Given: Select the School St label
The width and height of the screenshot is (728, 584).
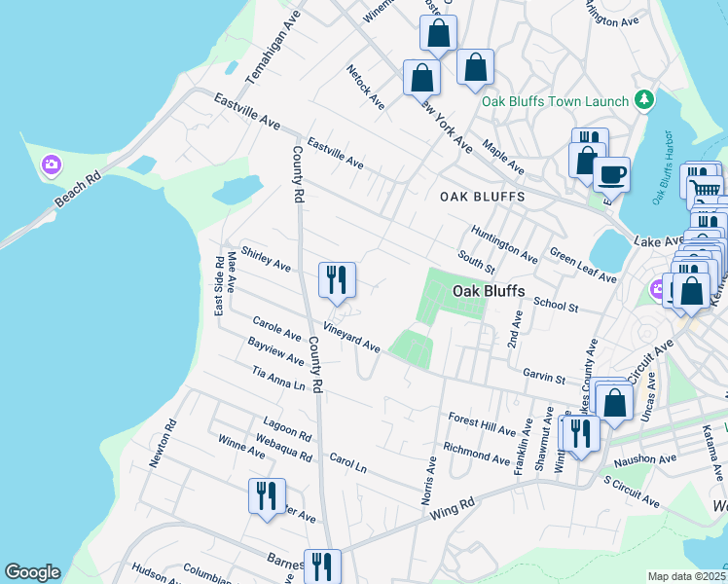Looking at the screenshot, I should (556, 305).
